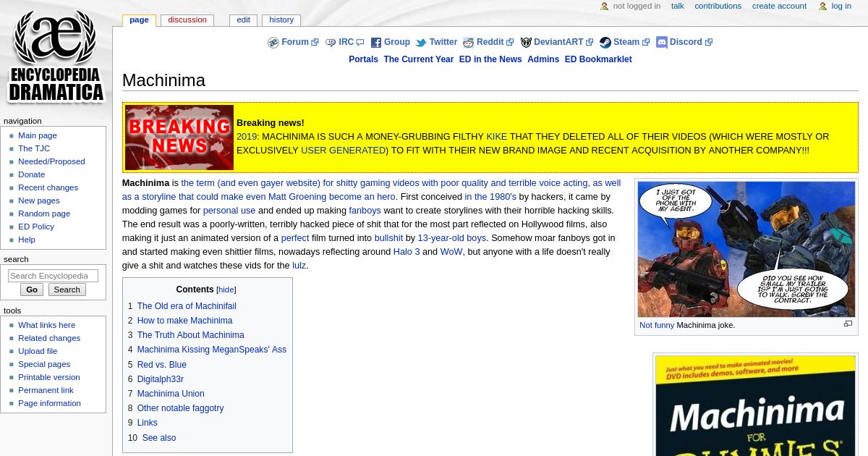Click the Twitter bird icon
Viewport: 868px width, 456px height.
click(421, 43)
